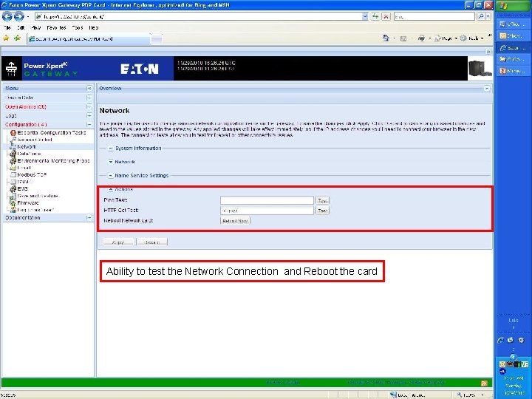Click the Firmware tree icon
The width and height of the screenshot is (532, 399).
coord(13,203)
